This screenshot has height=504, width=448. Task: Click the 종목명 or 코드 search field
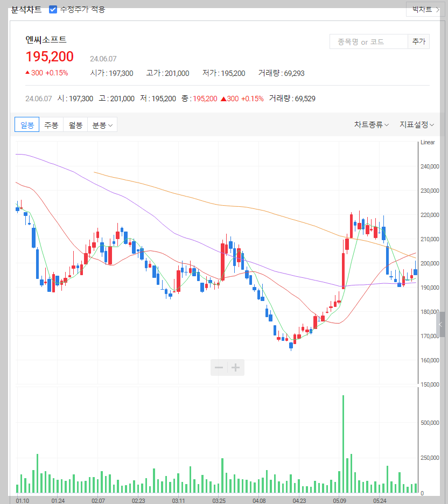point(369,42)
